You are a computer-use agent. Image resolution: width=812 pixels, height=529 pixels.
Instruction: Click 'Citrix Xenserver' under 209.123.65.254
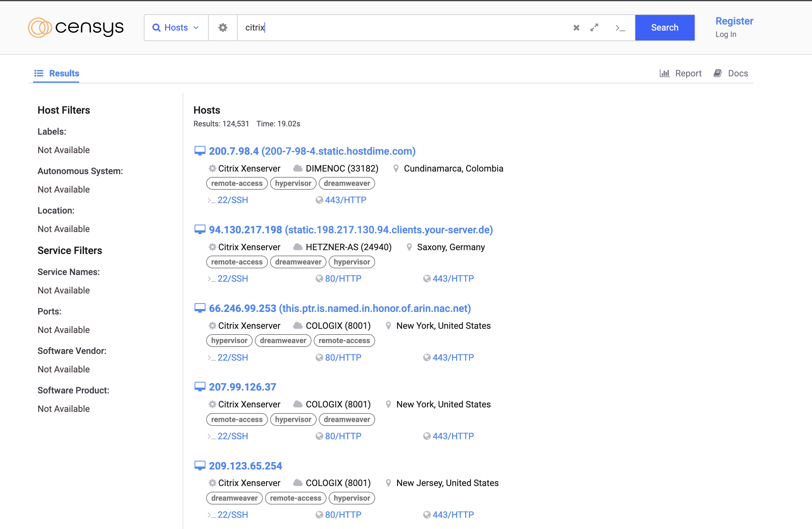[x=249, y=483]
